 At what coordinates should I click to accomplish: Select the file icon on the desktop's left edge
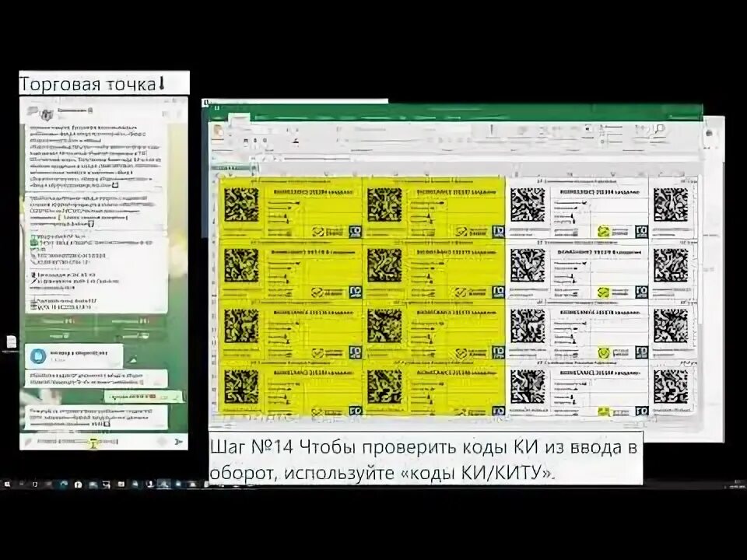coord(11,341)
